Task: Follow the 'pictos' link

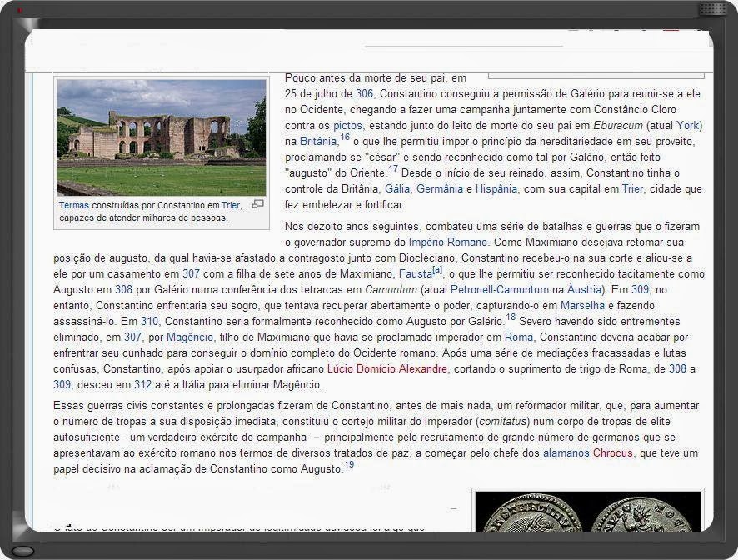Action: tap(347, 125)
